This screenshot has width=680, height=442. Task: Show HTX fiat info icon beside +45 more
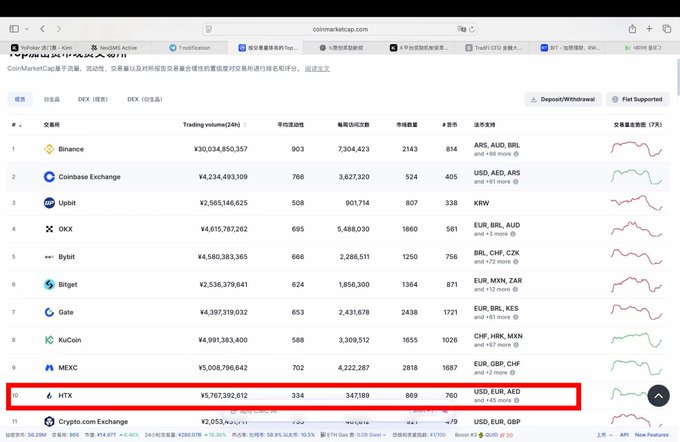tap(517, 400)
